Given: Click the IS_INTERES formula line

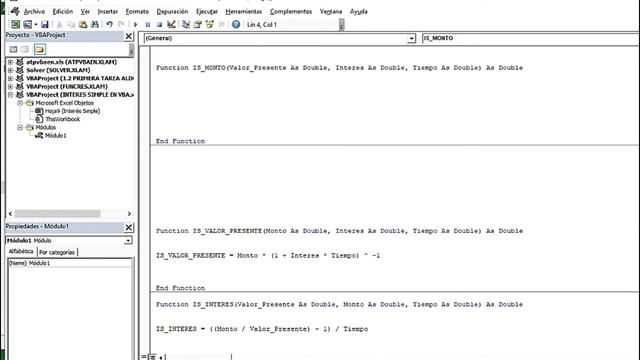Looking at the screenshot, I should click(x=262, y=329).
